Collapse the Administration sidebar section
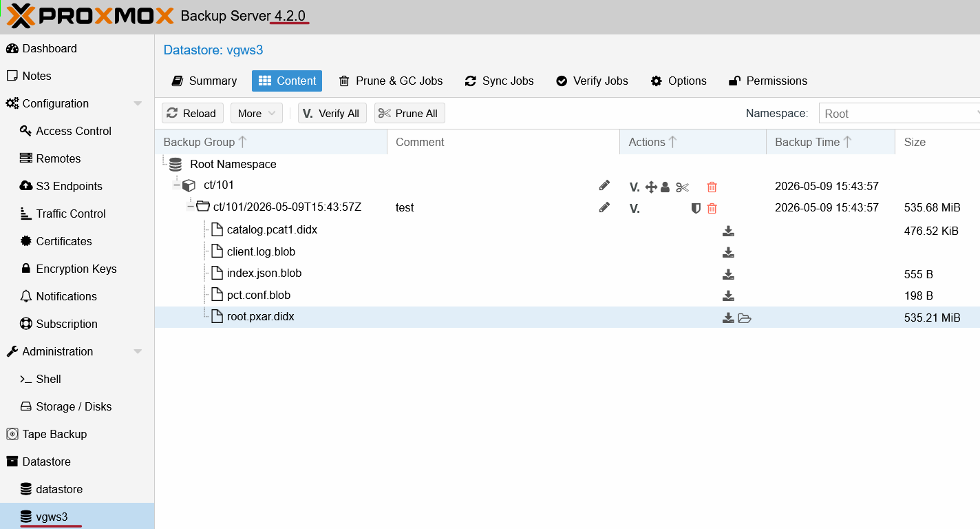The width and height of the screenshot is (980, 529). pos(138,351)
